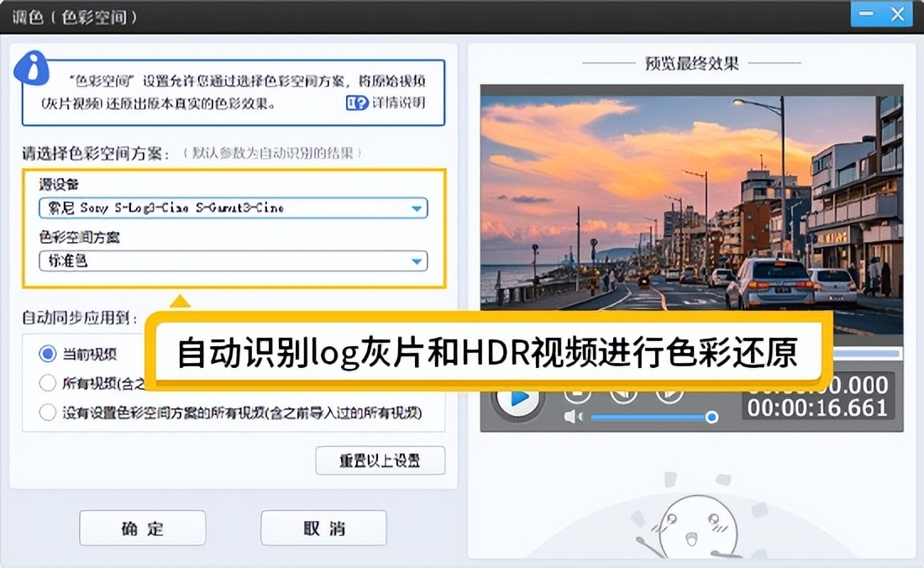This screenshot has width=924, height=568.
Task: Click the 预览最终效果 heading
Action: [692, 63]
